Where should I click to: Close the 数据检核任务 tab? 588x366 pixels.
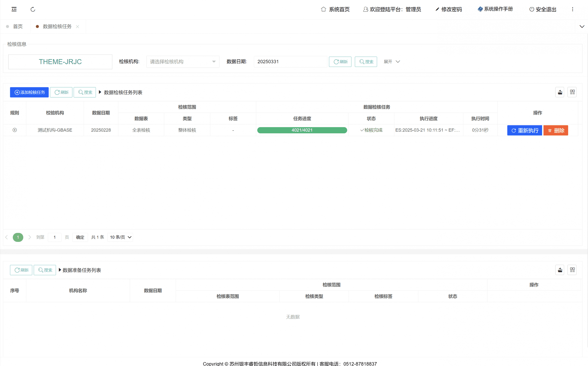pos(77,27)
